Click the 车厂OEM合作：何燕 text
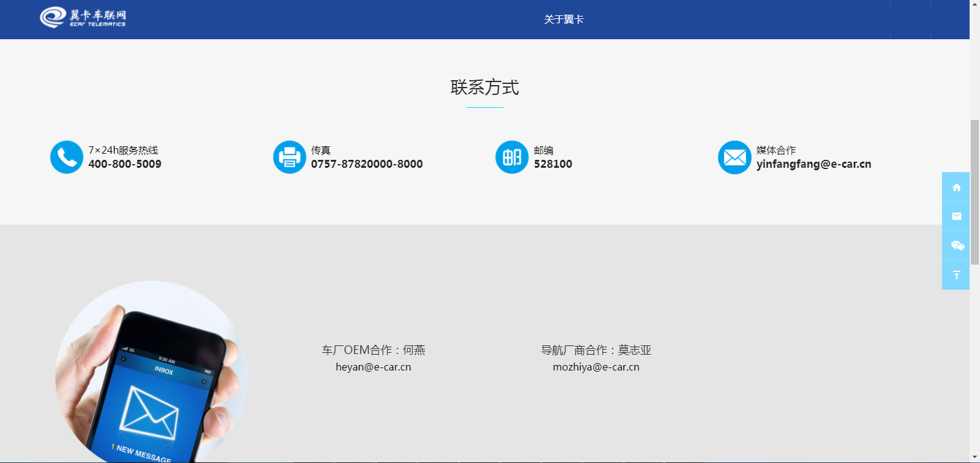The width and height of the screenshot is (980, 463). tap(374, 350)
